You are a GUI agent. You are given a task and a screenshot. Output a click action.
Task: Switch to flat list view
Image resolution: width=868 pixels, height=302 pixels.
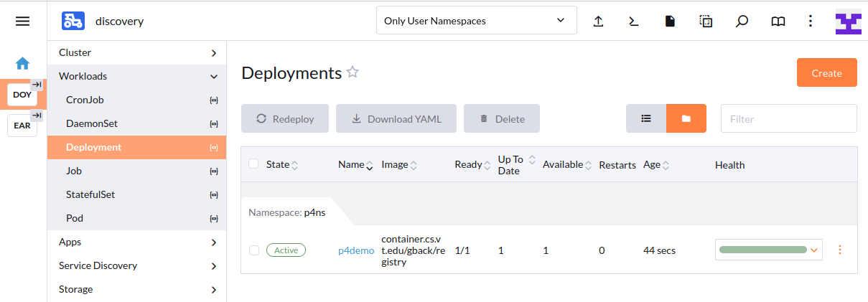click(x=646, y=118)
